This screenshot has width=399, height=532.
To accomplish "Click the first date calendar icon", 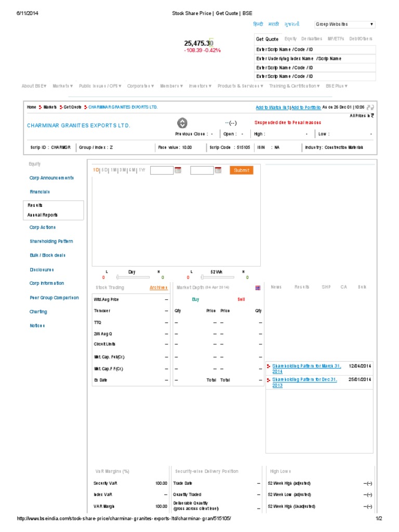I will (178, 170).
